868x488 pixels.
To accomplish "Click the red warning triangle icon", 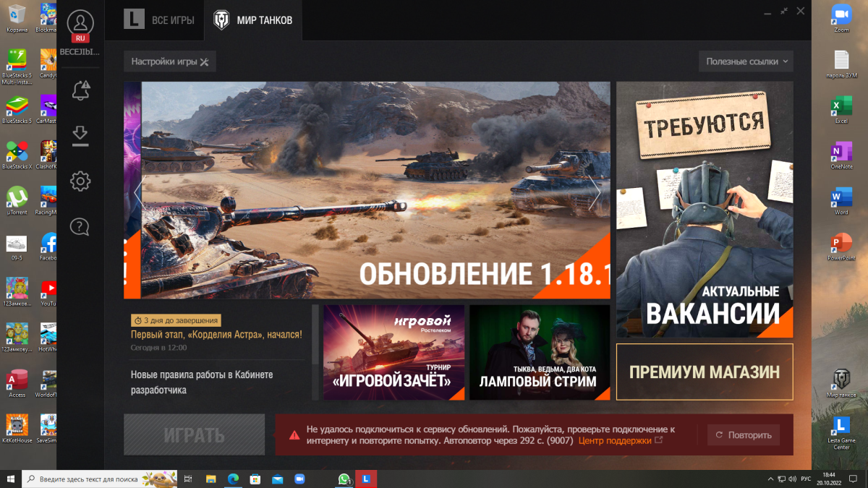I will pos(294,435).
